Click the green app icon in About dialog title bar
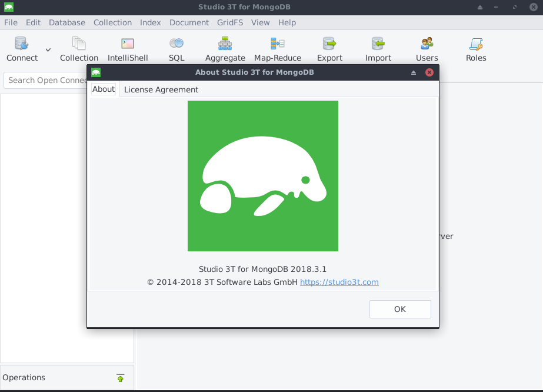The width and height of the screenshot is (543, 392). point(96,72)
